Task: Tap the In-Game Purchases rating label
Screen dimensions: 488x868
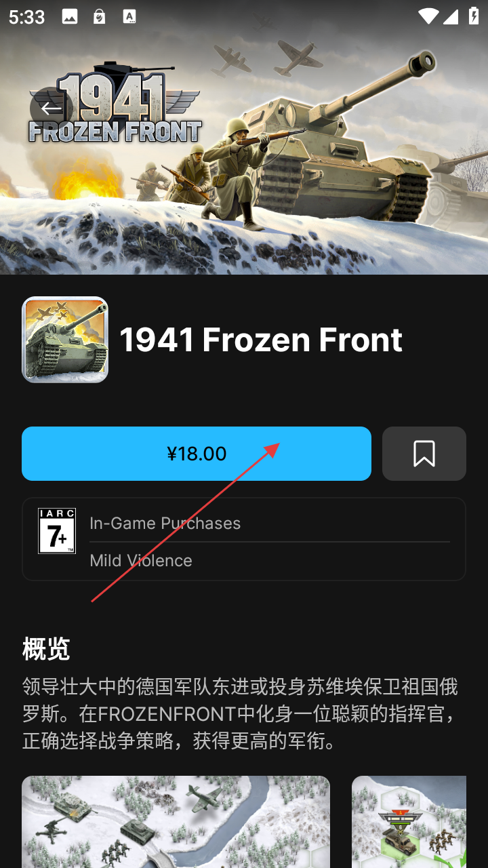Action: [x=165, y=524]
